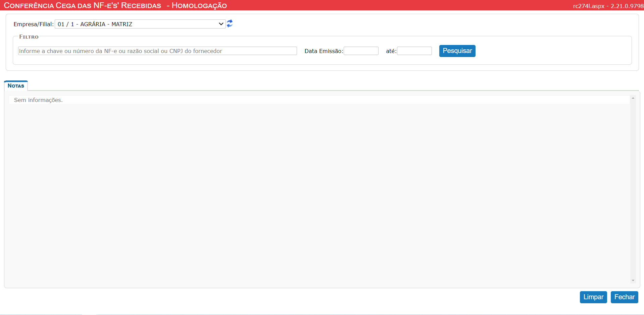Viewport: 644px width, 315px height.
Task: Click the blue refresh arrows icon
Action: click(230, 23)
